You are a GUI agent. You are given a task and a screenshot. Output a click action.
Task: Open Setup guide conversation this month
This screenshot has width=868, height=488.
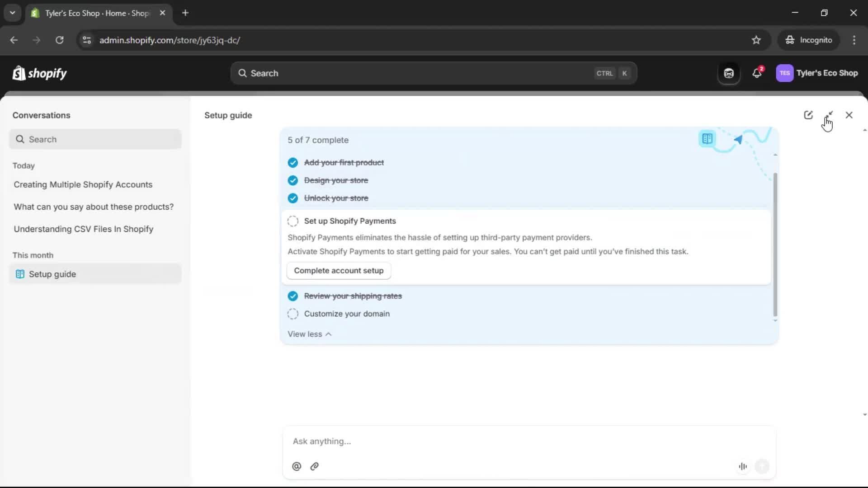[52, 274]
